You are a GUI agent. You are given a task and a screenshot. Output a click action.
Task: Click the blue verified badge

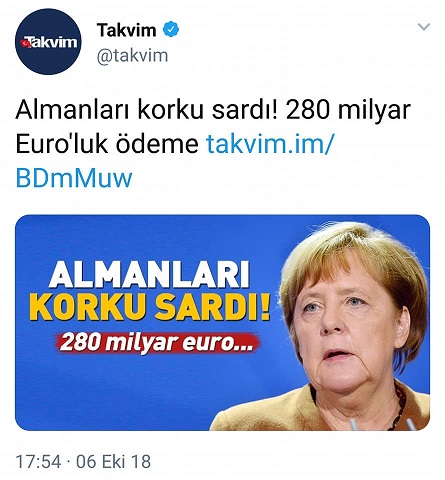171,29
